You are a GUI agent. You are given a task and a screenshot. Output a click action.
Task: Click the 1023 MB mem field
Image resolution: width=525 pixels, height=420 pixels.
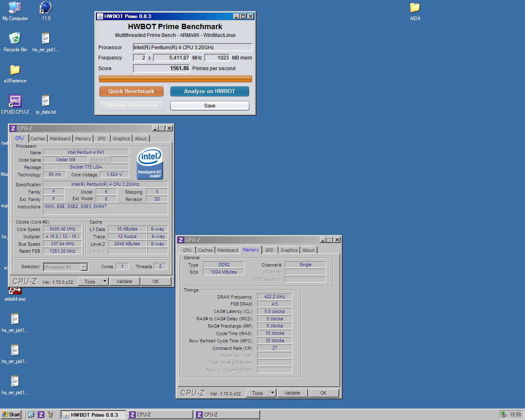click(x=217, y=58)
